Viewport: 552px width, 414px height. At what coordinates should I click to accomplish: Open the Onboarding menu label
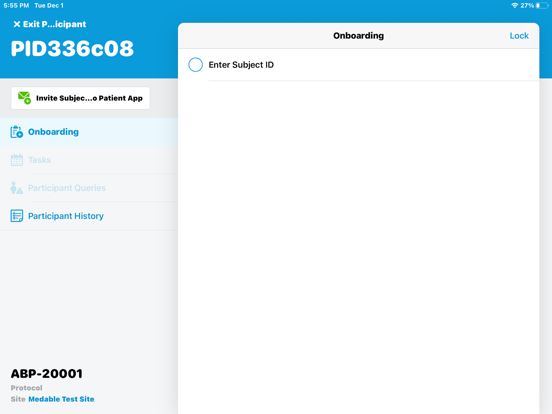53,132
